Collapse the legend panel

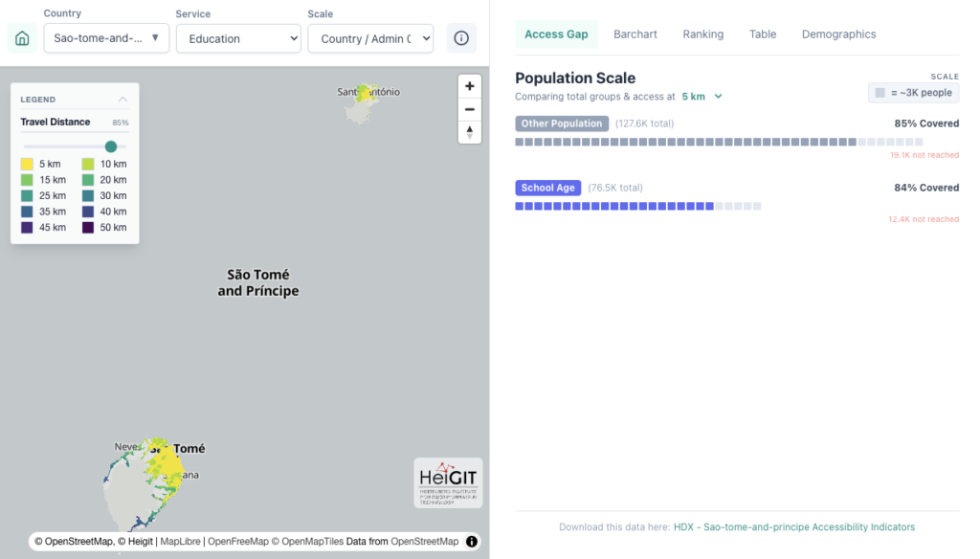coord(122,100)
